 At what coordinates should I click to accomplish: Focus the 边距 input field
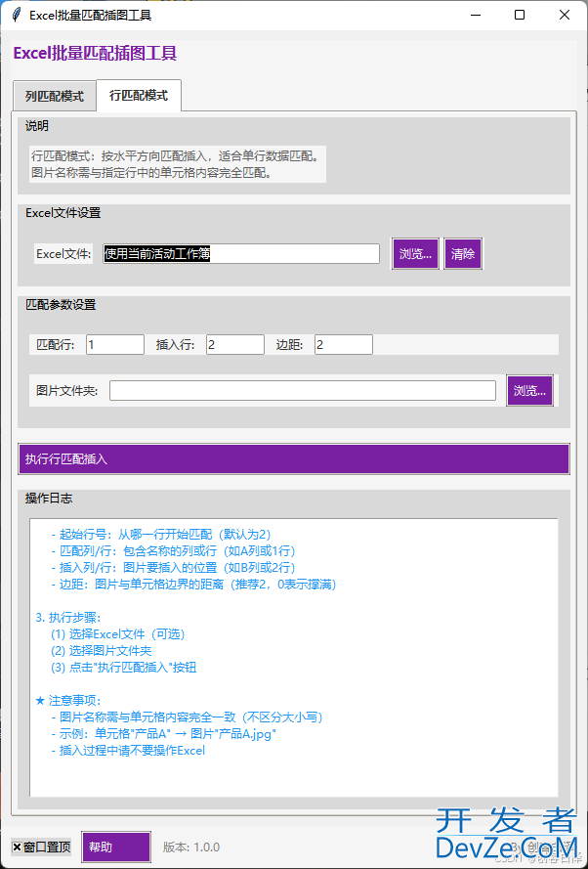pyautogui.click(x=344, y=345)
